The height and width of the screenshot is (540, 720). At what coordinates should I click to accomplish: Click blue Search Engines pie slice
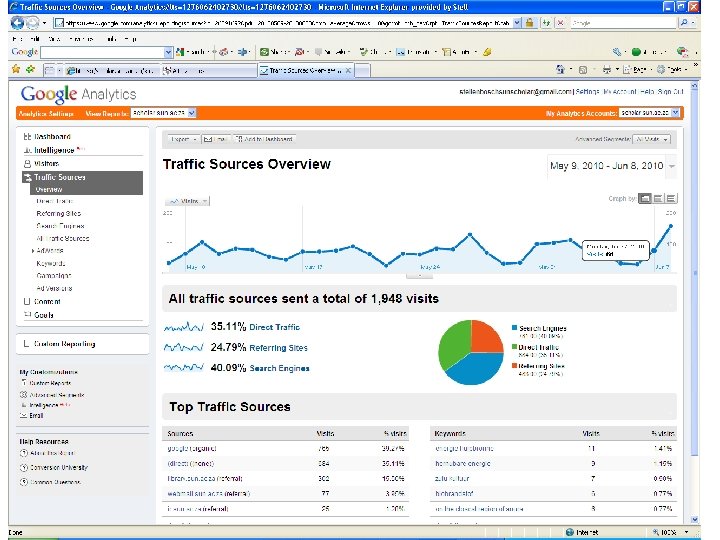(477, 368)
